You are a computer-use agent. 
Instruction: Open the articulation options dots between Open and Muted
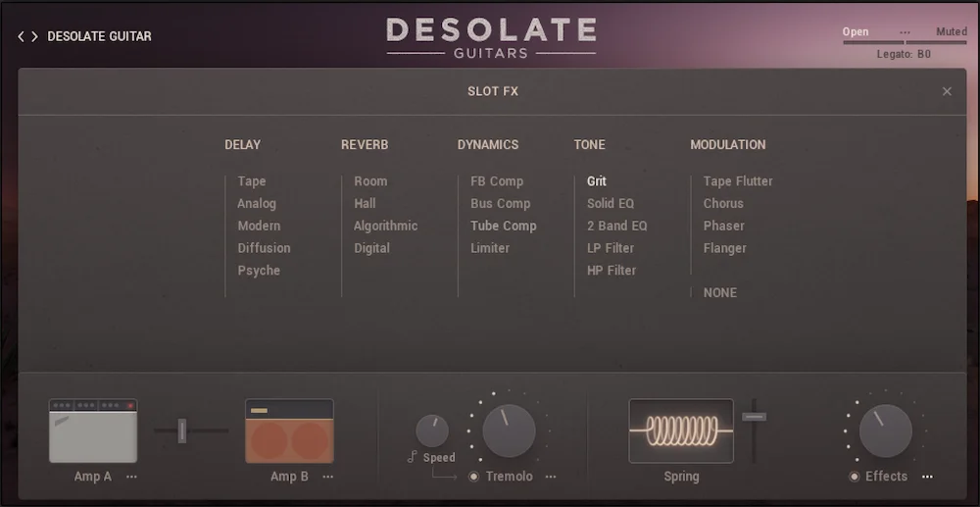(x=905, y=32)
